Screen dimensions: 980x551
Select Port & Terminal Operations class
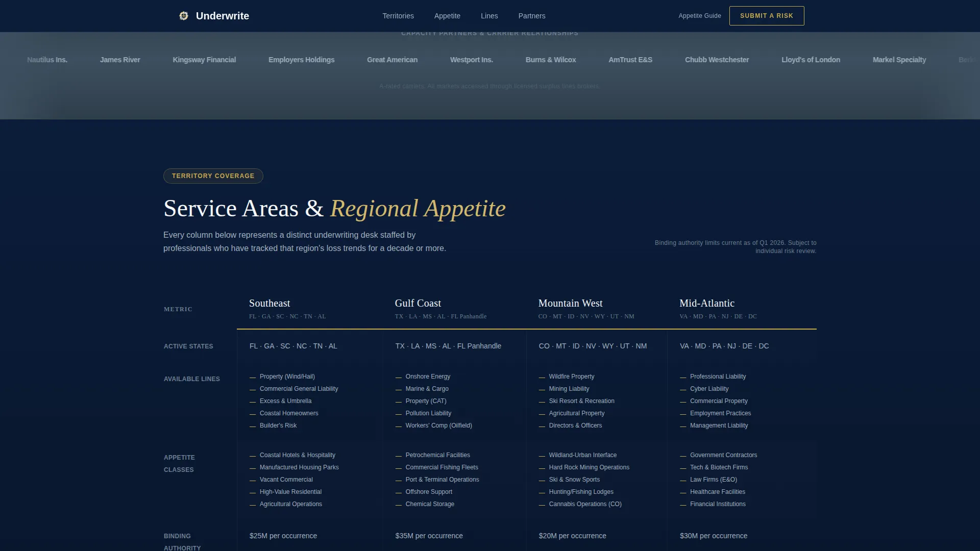point(443,480)
